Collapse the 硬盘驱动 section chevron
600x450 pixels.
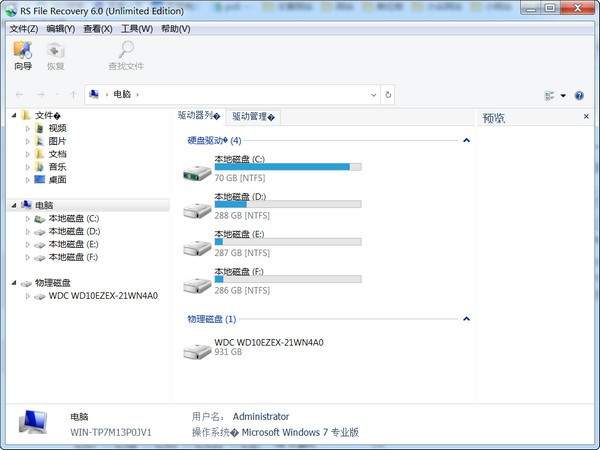coord(466,141)
